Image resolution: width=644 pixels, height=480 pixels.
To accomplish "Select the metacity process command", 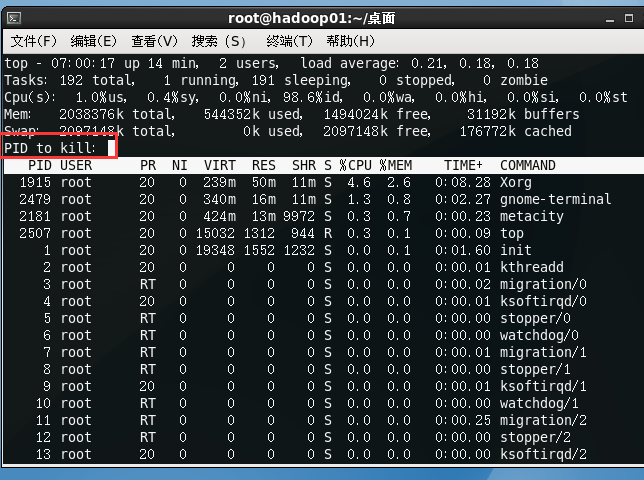I will click(532, 216).
